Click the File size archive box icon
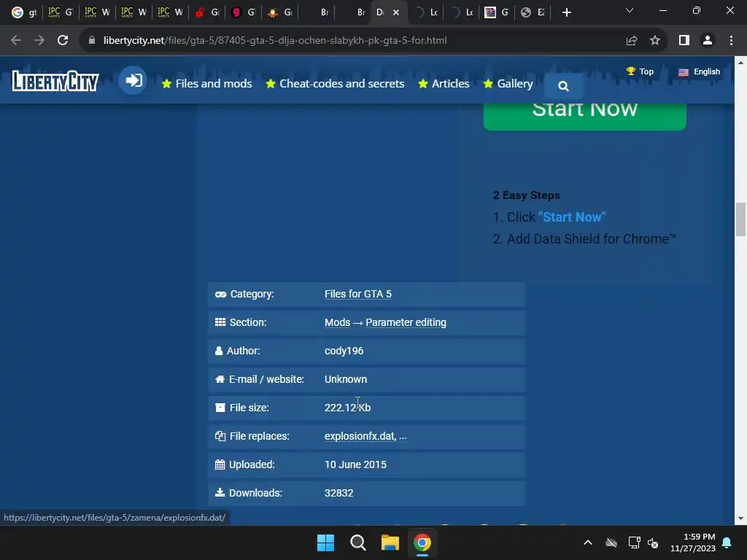The width and height of the screenshot is (747, 560). (220, 408)
